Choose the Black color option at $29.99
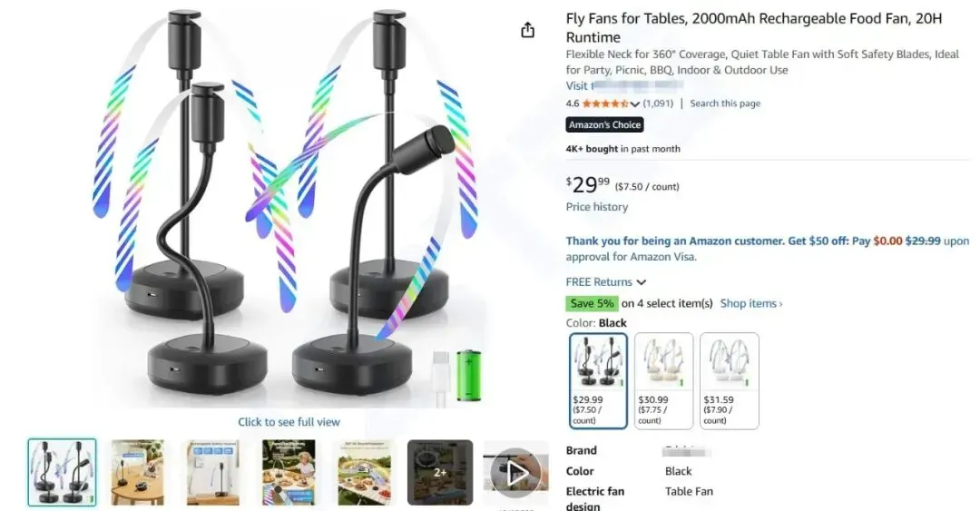The width and height of the screenshot is (980, 511). point(598,381)
